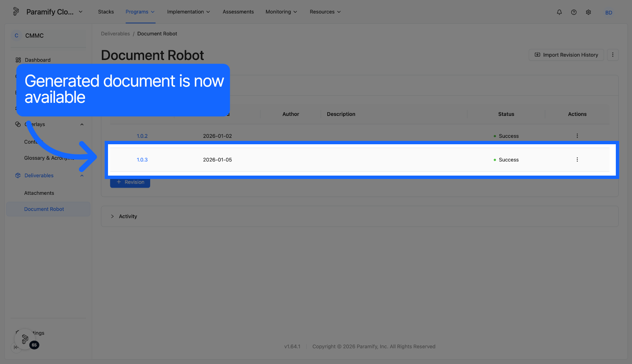Screen dimensions: 632x364
Task: Click the Deliverables box icon in sidebar
Action: click(18, 176)
